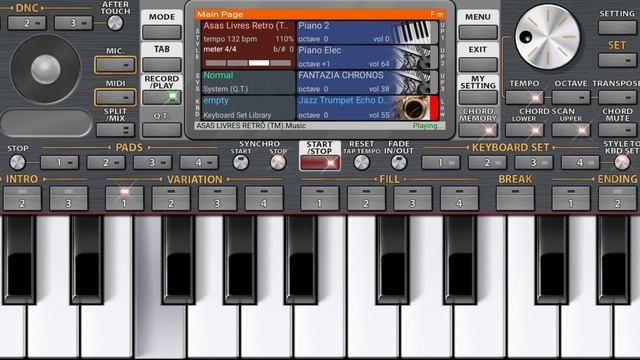The image size is (640, 360).
Task: Trigger the BREAK button
Action: (x=515, y=198)
